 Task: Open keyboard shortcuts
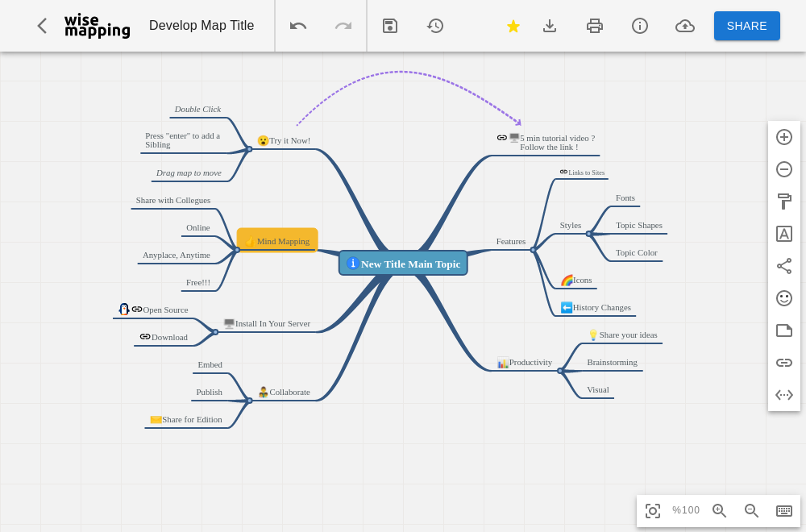pyautogui.click(x=784, y=510)
